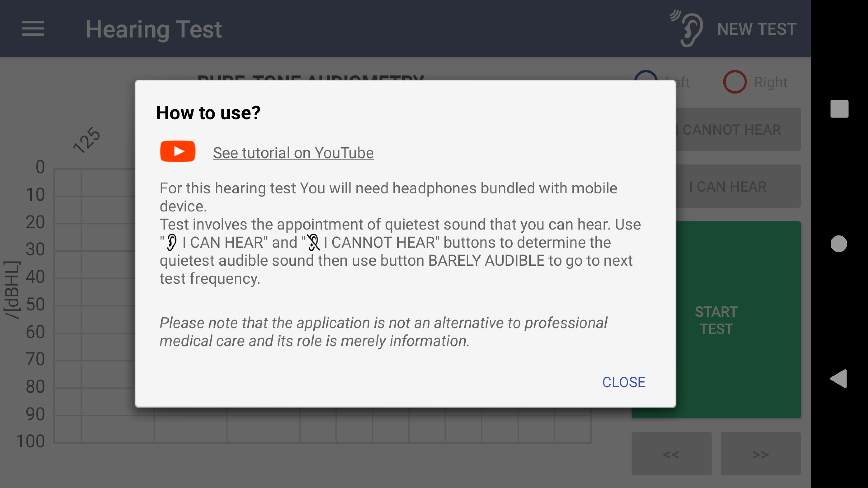Tap the Android home circle button
The image size is (868, 488).
coord(839,244)
